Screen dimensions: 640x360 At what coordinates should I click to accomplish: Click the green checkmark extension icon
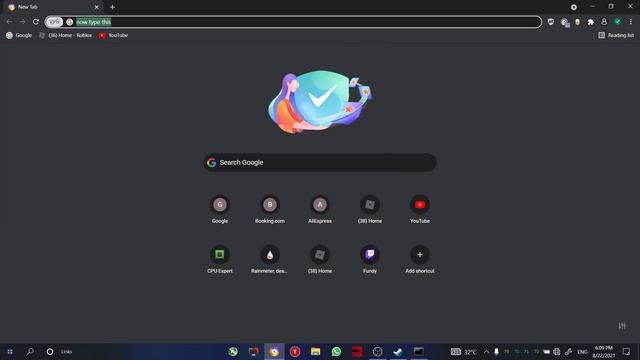pos(618,22)
